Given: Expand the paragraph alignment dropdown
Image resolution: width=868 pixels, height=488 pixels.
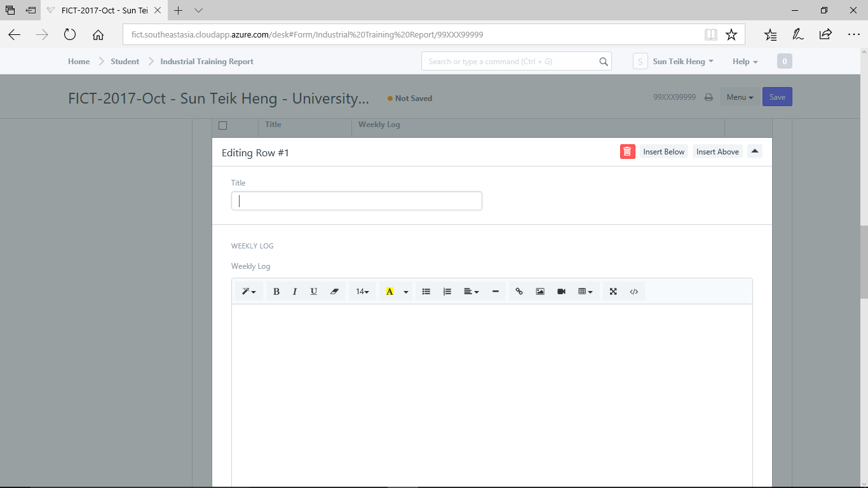Looking at the screenshot, I should click(x=471, y=292).
